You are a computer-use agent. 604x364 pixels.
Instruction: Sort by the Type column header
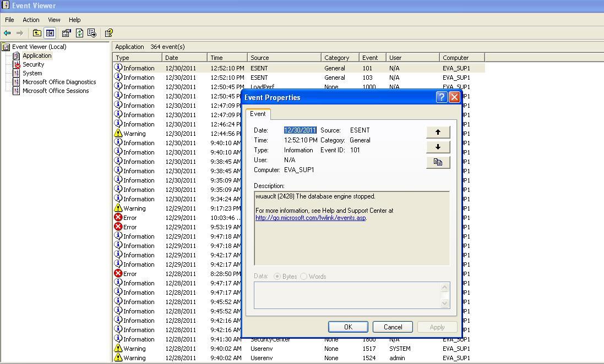coord(137,58)
